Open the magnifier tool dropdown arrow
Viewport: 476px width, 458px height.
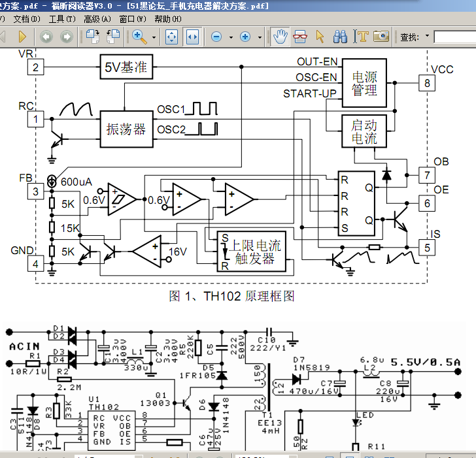coord(154,37)
